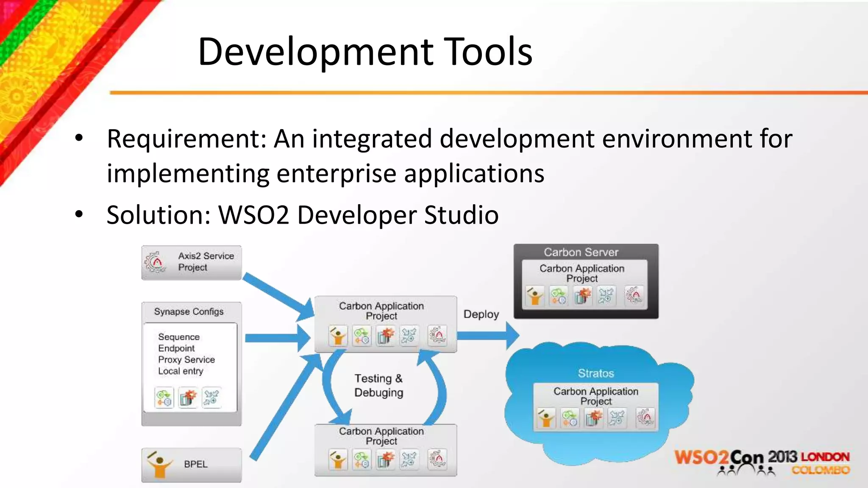Click the endpoint icon in Synapse Configs box

pos(164,397)
